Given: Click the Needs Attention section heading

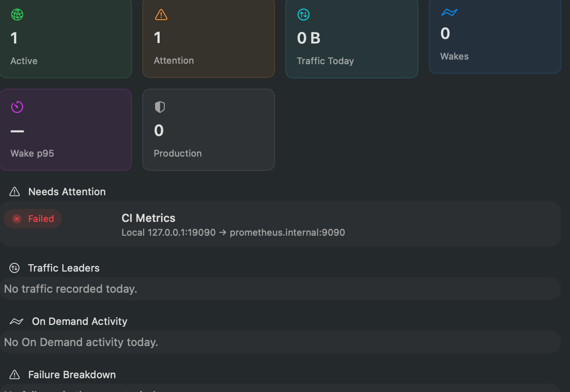Looking at the screenshot, I should [x=67, y=192].
